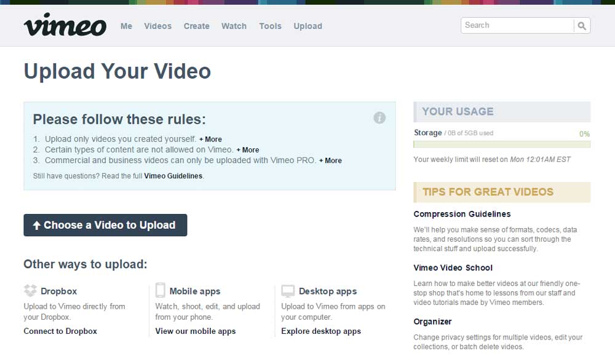Screen dimensions: 615x364
Task: Expand '+ More' for the first rule
Action: pos(210,140)
